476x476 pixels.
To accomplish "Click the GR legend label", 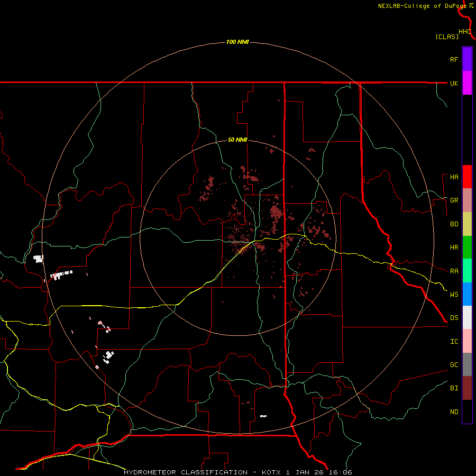I will [454, 200].
